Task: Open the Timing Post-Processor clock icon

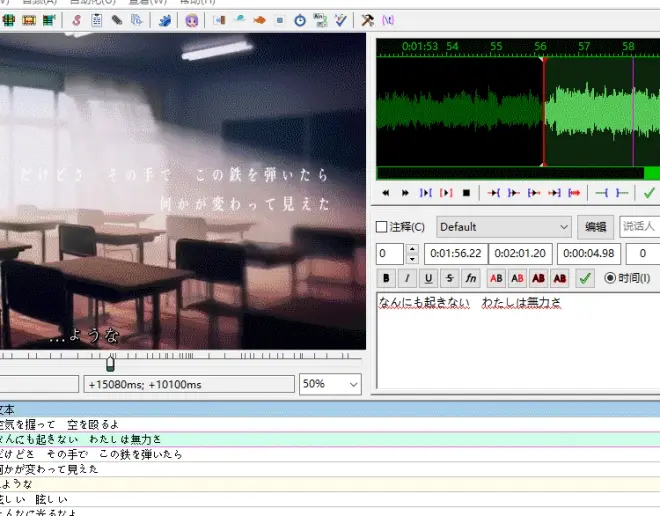Action: (x=300, y=20)
